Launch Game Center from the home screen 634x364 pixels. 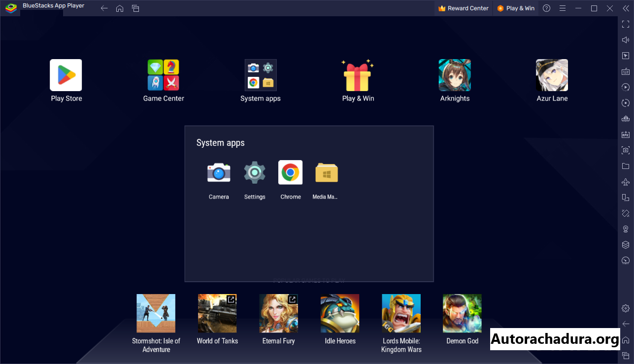(x=164, y=75)
